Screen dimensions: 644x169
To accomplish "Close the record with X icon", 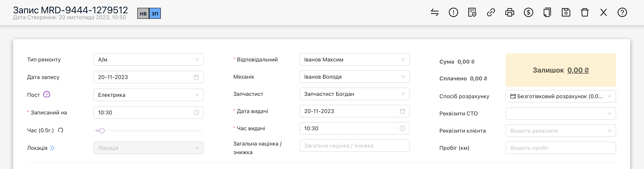I will coord(603,12).
